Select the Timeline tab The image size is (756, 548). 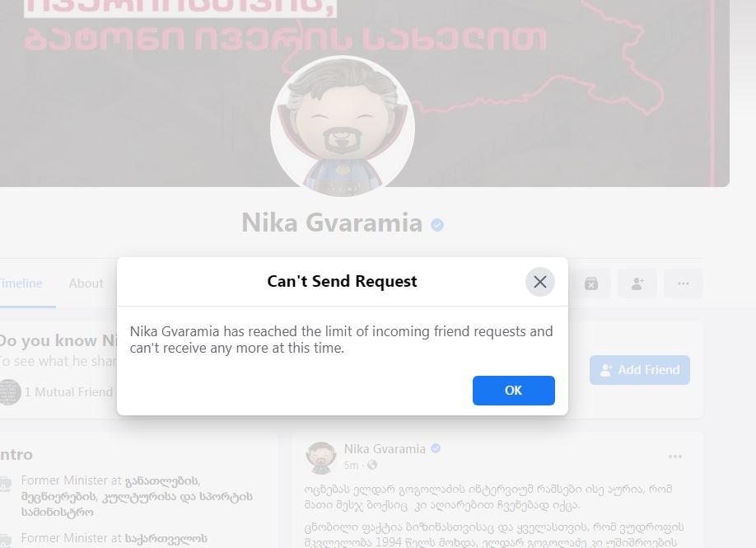coord(21,283)
